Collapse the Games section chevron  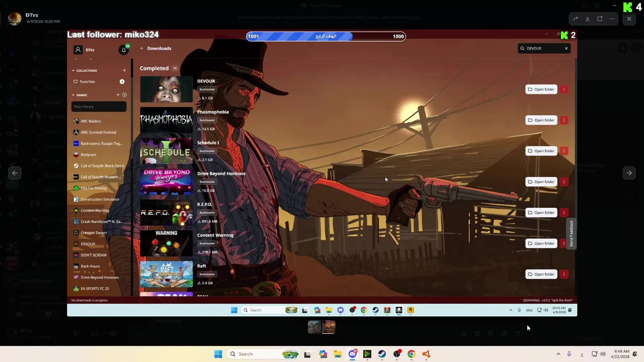[x=73, y=95]
